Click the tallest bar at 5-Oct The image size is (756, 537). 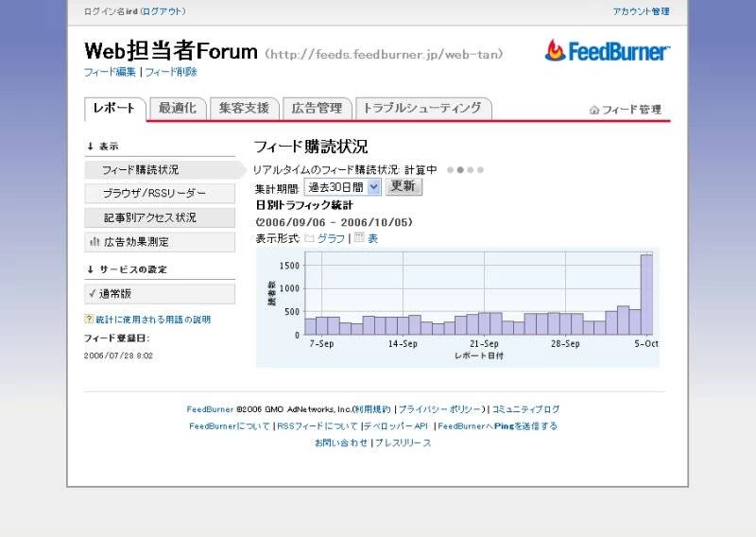coord(646,294)
